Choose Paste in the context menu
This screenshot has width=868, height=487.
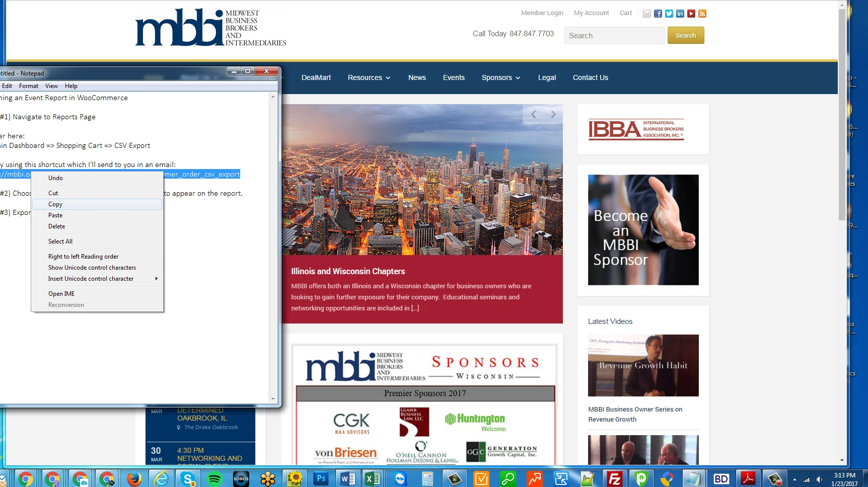pyautogui.click(x=97, y=215)
